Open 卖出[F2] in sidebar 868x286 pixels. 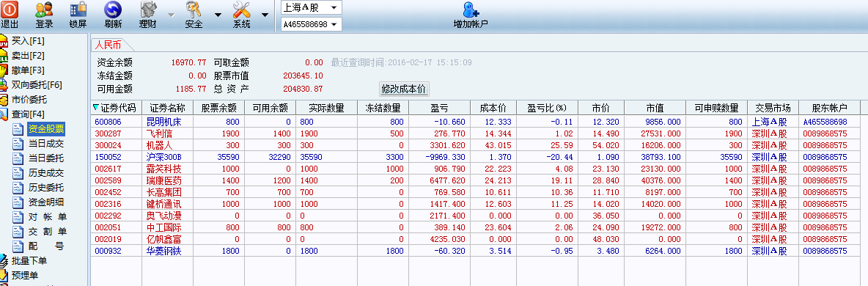(28, 56)
